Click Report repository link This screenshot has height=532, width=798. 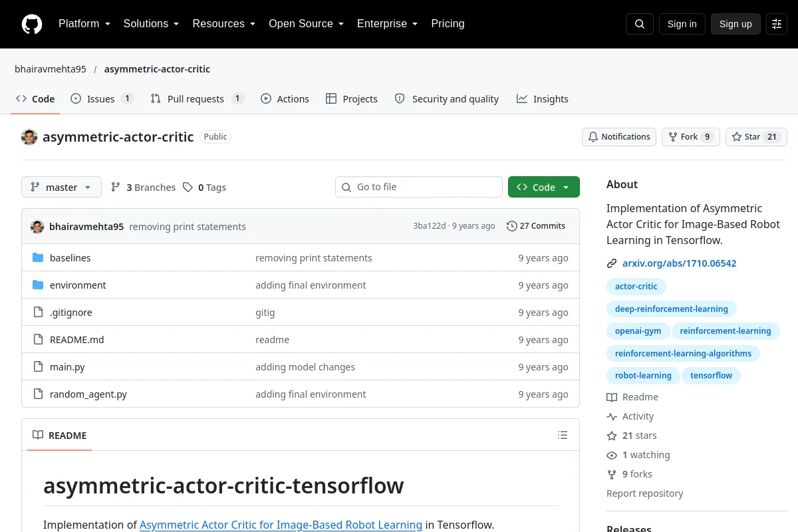pos(644,493)
